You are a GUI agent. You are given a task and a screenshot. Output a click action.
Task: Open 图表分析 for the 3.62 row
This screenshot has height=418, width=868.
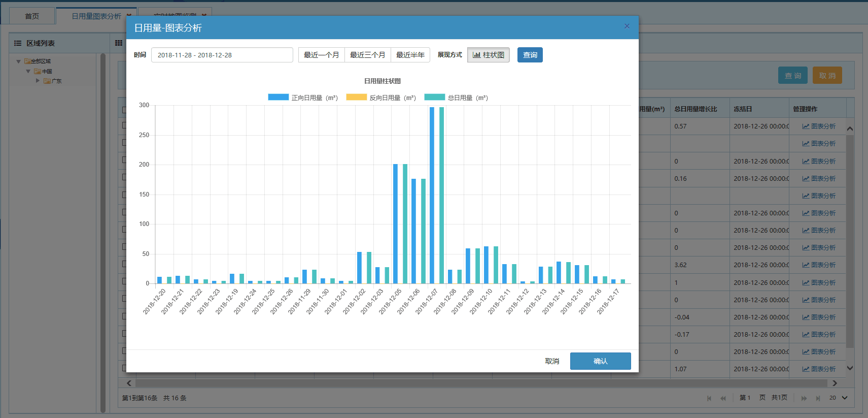click(x=819, y=265)
